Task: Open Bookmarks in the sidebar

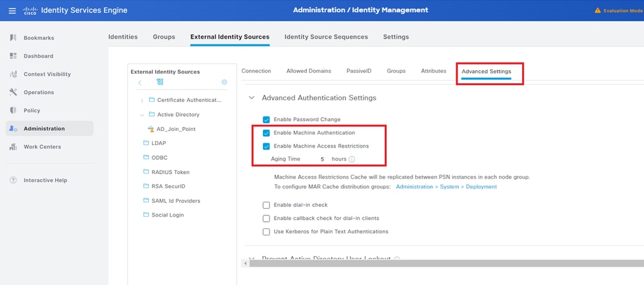Action: click(39, 38)
